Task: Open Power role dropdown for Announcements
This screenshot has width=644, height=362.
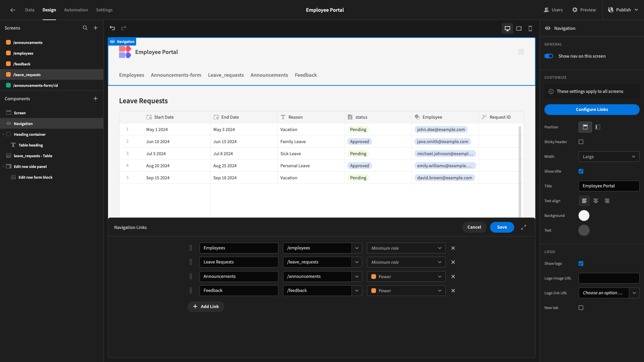Action: coord(406,277)
